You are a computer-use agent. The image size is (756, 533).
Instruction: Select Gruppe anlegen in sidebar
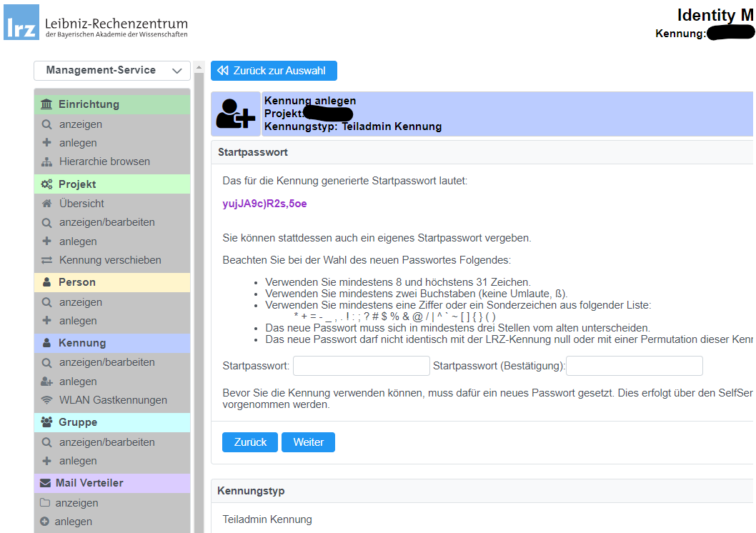(x=78, y=461)
